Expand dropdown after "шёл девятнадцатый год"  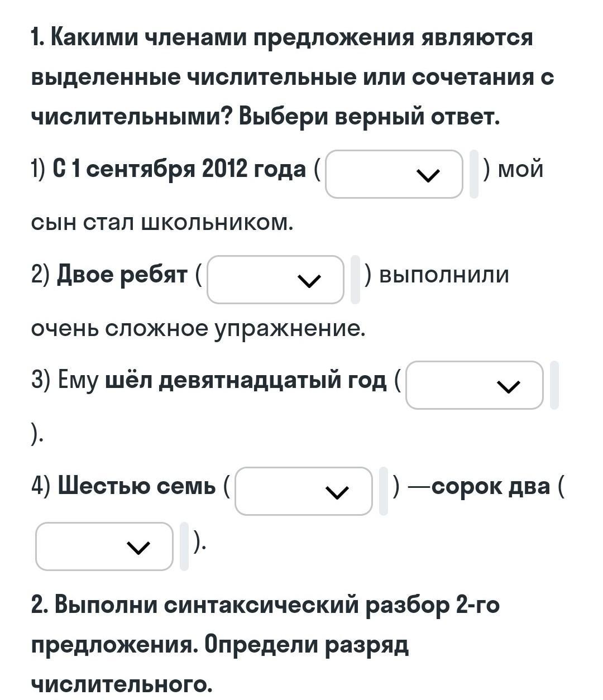pos(474,385)
